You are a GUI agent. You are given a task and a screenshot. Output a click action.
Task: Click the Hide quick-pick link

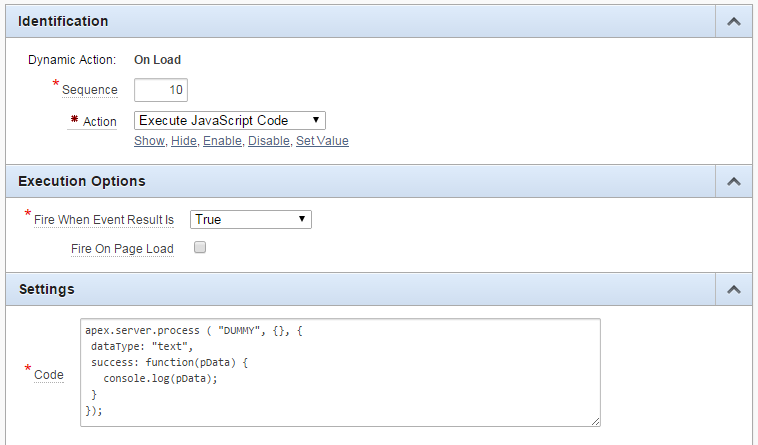(184, 141)
